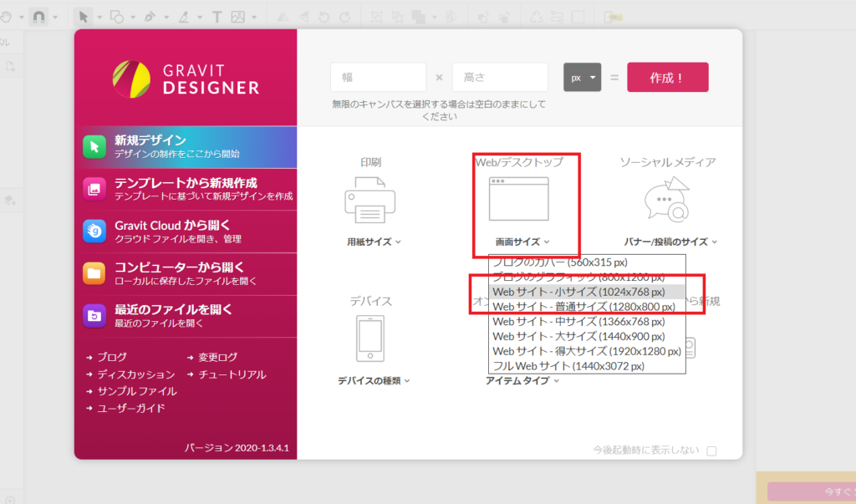
Task: Open the ユーザーガイド link
Action: 131,409
